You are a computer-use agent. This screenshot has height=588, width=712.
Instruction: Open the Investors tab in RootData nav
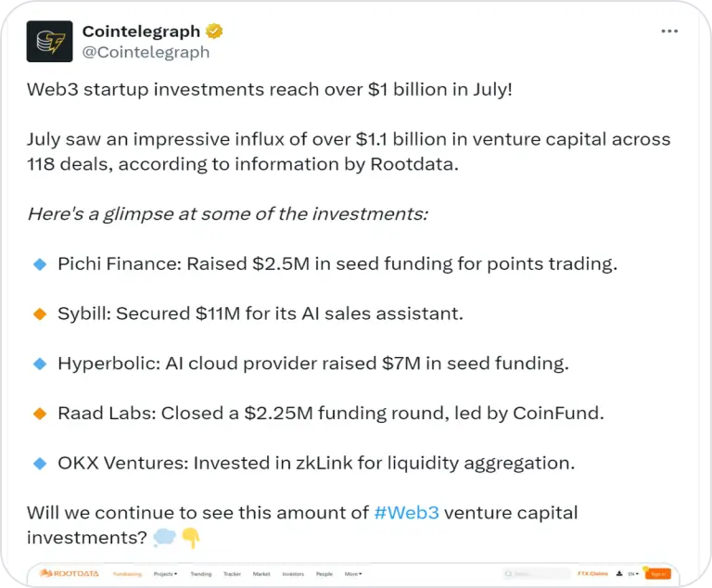(x=292, y=574)
